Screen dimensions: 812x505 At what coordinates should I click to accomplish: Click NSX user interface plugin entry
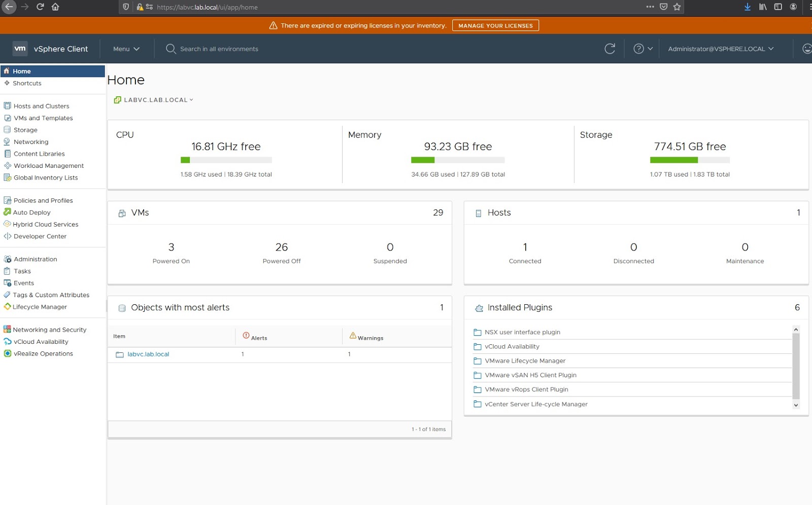click(522, 332)
